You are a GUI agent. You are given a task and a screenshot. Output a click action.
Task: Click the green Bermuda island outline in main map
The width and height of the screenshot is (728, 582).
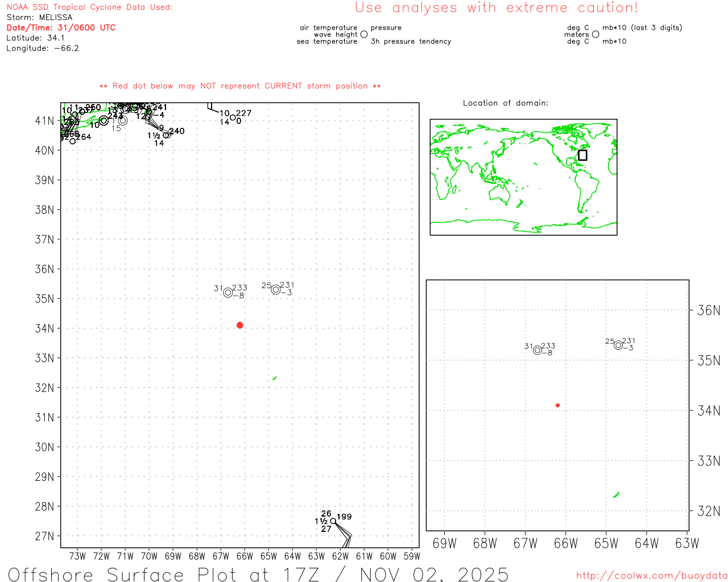275,378
